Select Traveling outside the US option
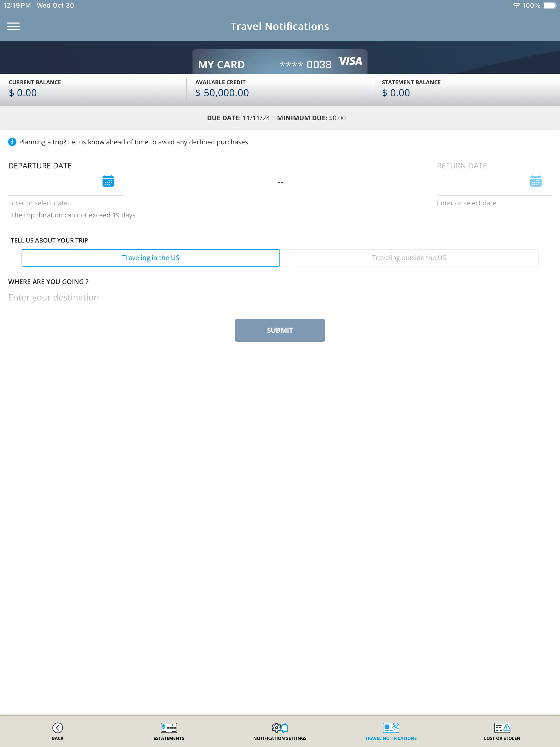The image size is (560, 747). (x=409, y=258)
